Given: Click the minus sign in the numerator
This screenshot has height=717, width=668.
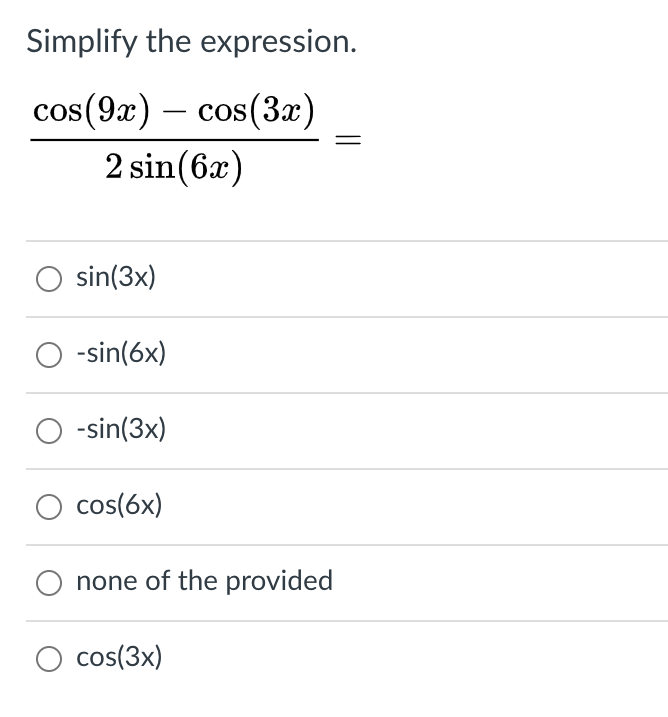Looking at the screenshot, I should pyautogui.click(x=174, y=111).
